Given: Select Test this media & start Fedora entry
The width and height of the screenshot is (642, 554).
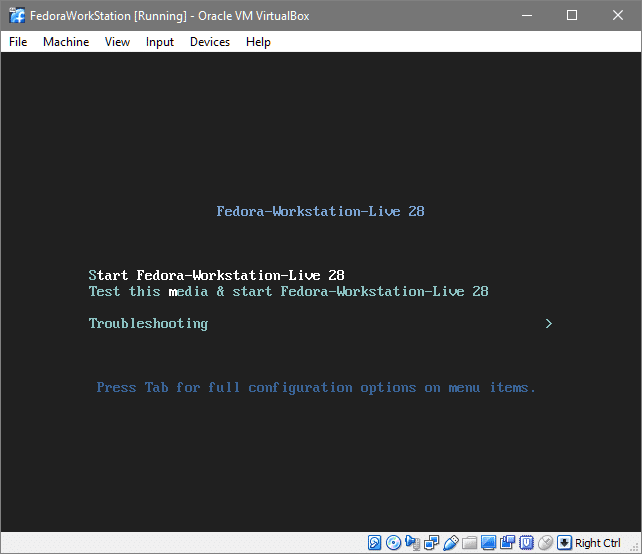Looking at the screenshot, I should (288, 291).
